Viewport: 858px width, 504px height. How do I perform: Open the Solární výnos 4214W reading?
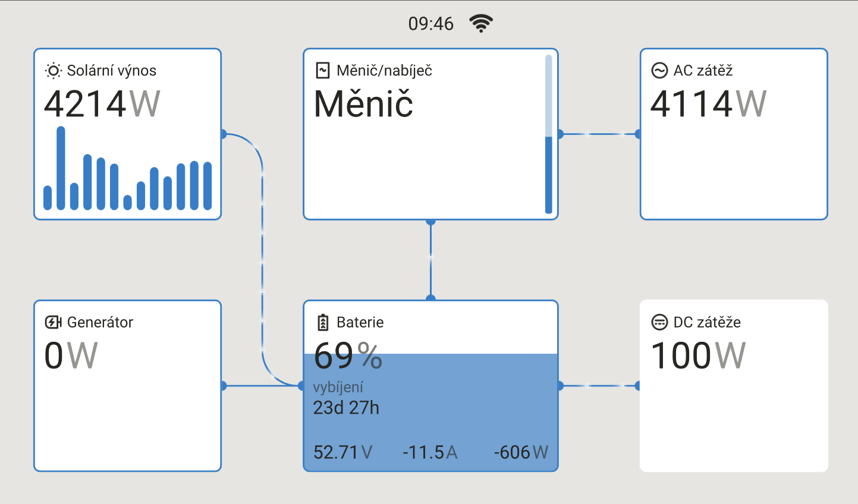pyautogui.click(x=102, y=104)
